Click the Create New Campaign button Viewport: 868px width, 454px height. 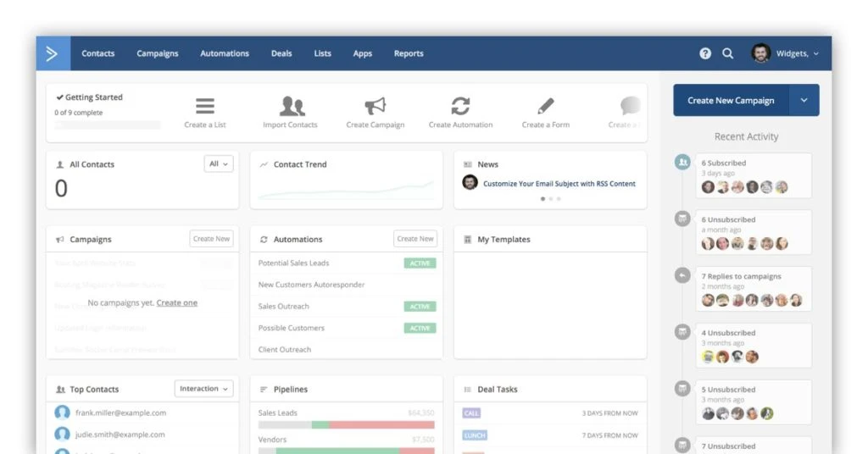[x=731, y=100]
